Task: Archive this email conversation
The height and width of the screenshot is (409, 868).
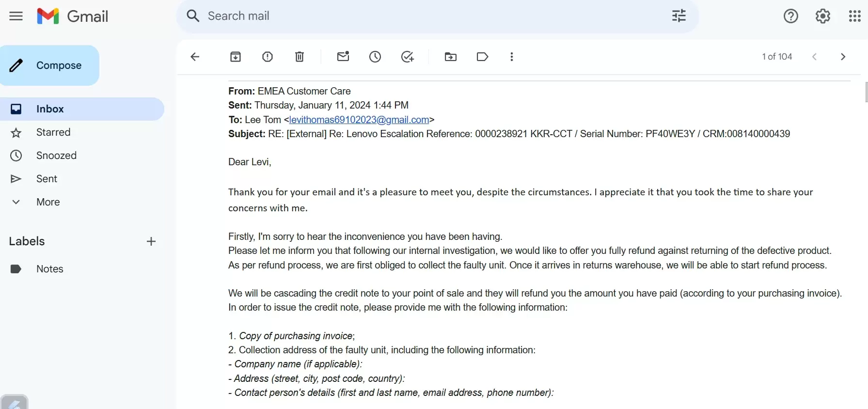Action: click(236, 57)
